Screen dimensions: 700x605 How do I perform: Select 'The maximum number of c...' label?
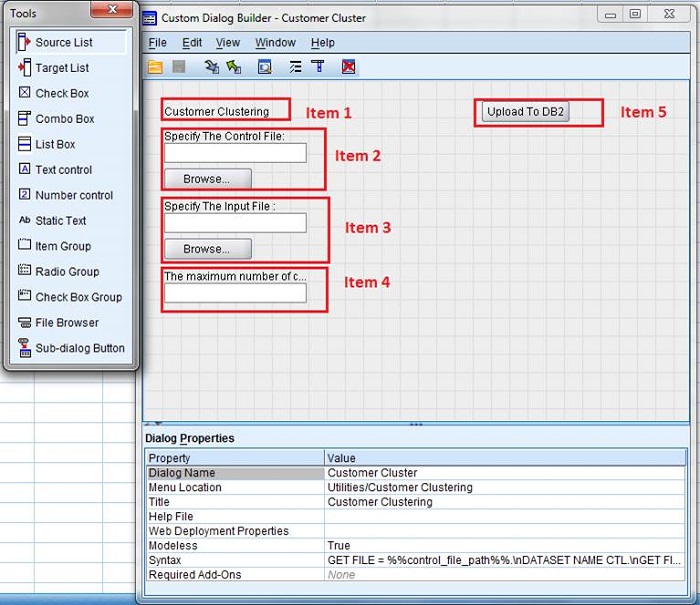[x=235, y=276]
